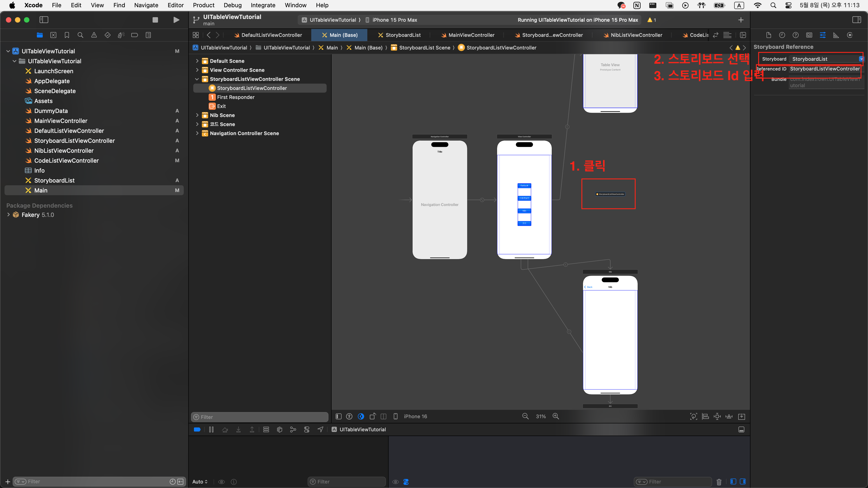868x488 pixels.
Task: Hide the debug area
Action: pos(741,429)
